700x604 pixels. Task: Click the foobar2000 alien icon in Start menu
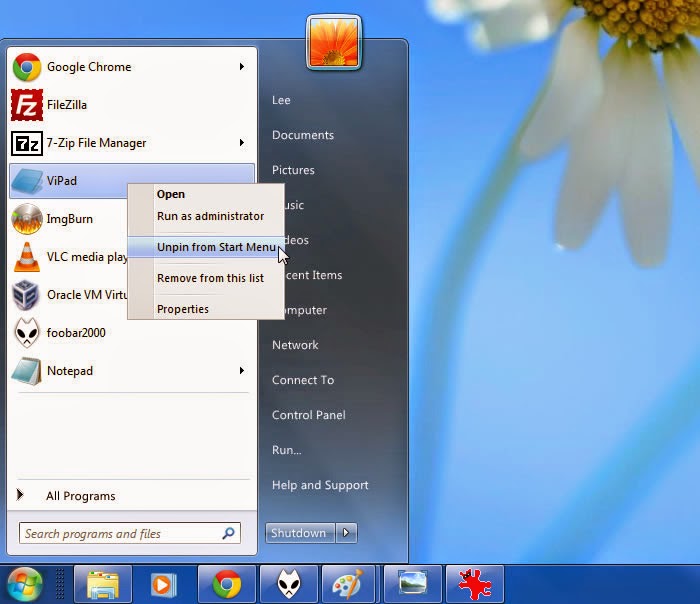(27, 333)
